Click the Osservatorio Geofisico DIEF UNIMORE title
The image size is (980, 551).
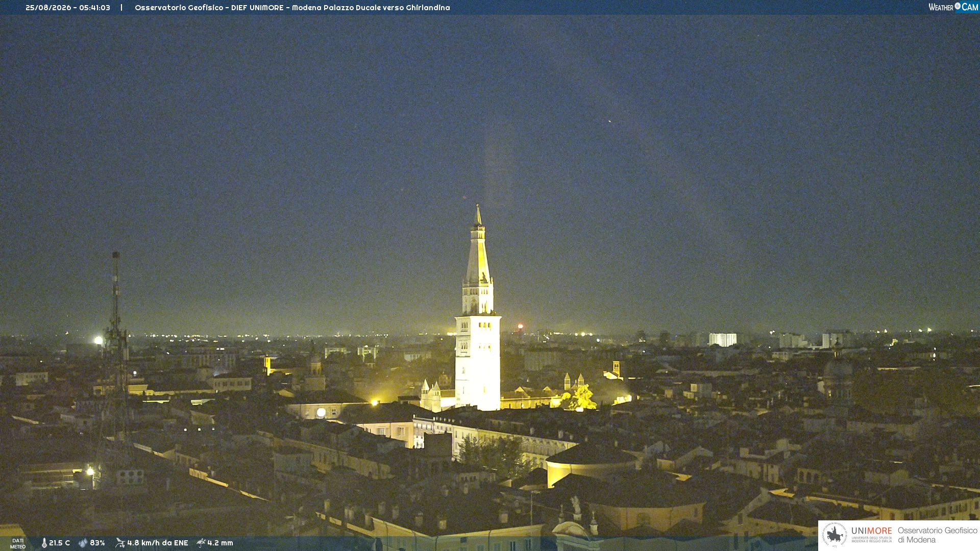tap(292, 8)
